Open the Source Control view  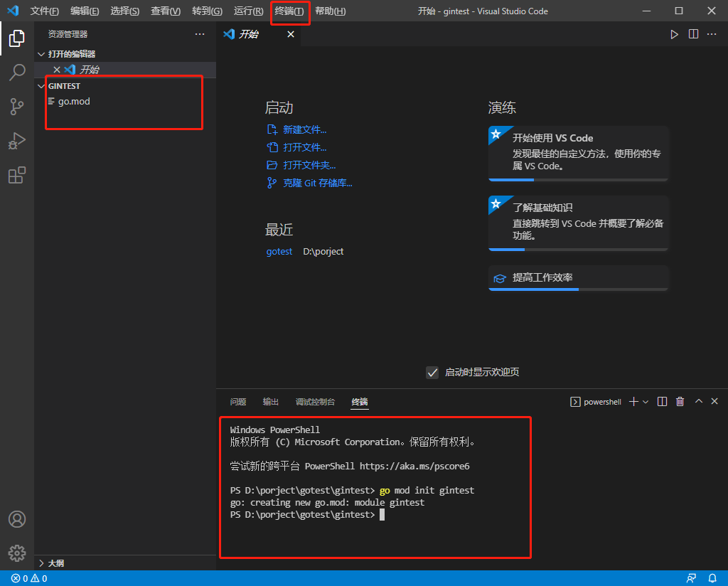coord(17,107)
